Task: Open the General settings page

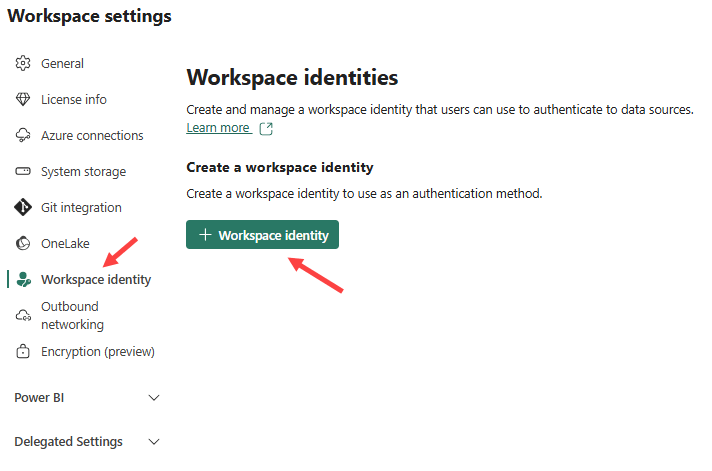Action: 62,64
